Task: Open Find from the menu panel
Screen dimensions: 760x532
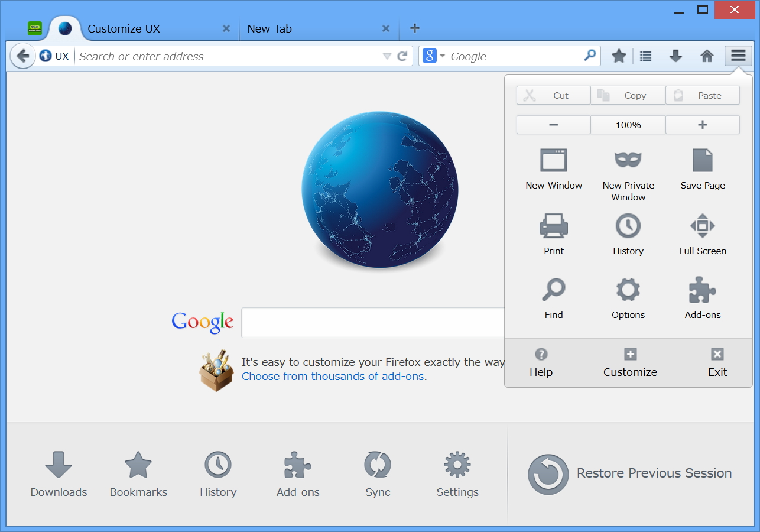Action: pos(554,298)
